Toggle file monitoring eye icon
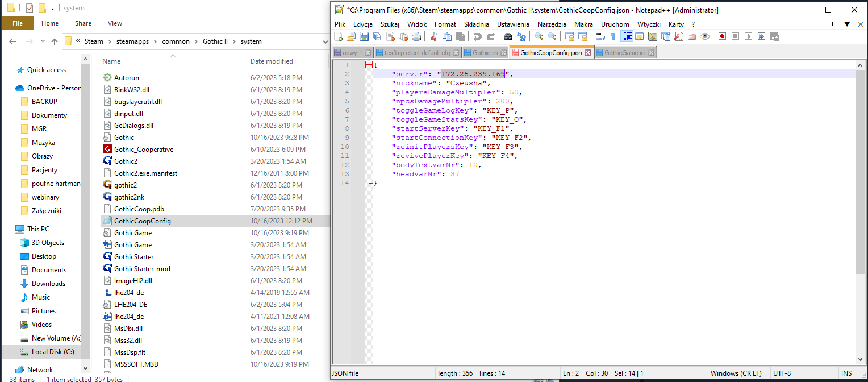The image size is (868, 382). [x=705, y=36]
